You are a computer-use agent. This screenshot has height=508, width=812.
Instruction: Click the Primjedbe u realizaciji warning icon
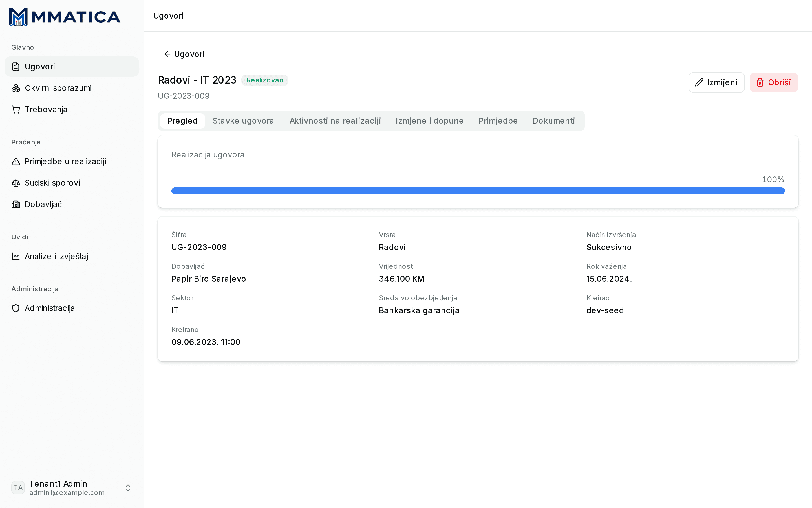16,162
